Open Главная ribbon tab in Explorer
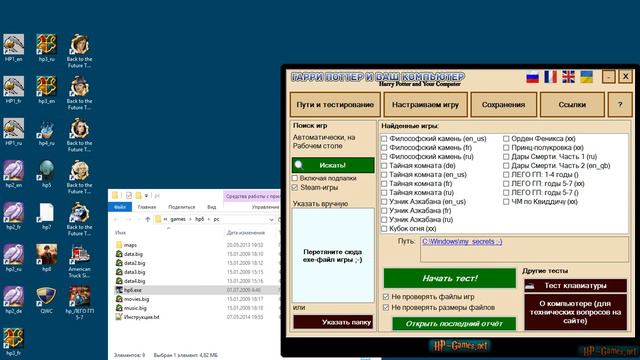The height and width of the screenshot is (360, 640). click(x=147, y=207)
